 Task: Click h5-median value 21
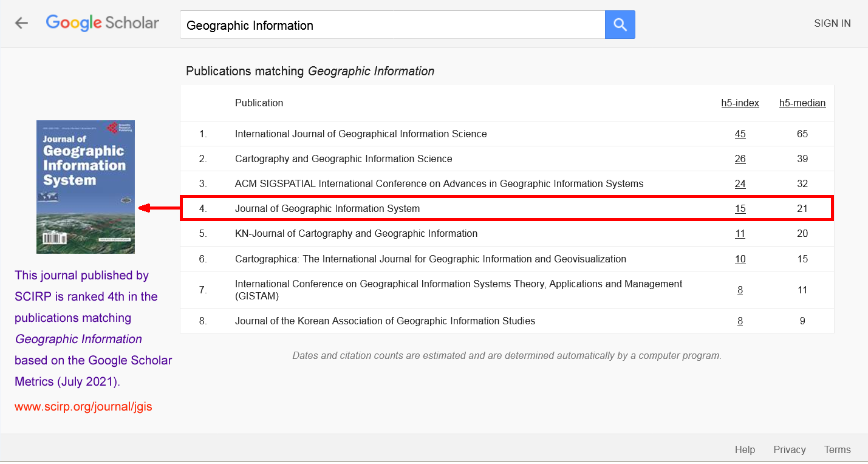pyautogui.click(x=802, y=208)
